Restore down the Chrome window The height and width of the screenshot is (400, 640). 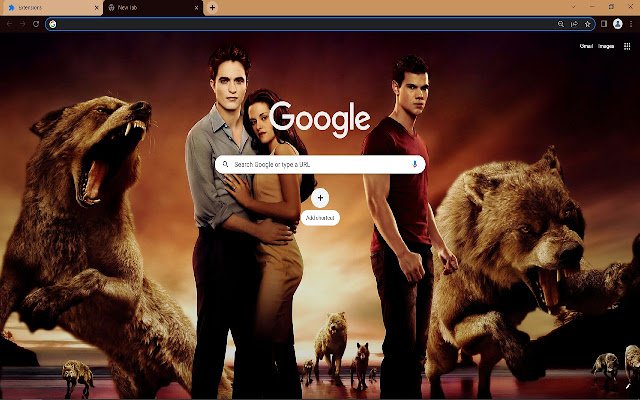[x=611, y=7]
